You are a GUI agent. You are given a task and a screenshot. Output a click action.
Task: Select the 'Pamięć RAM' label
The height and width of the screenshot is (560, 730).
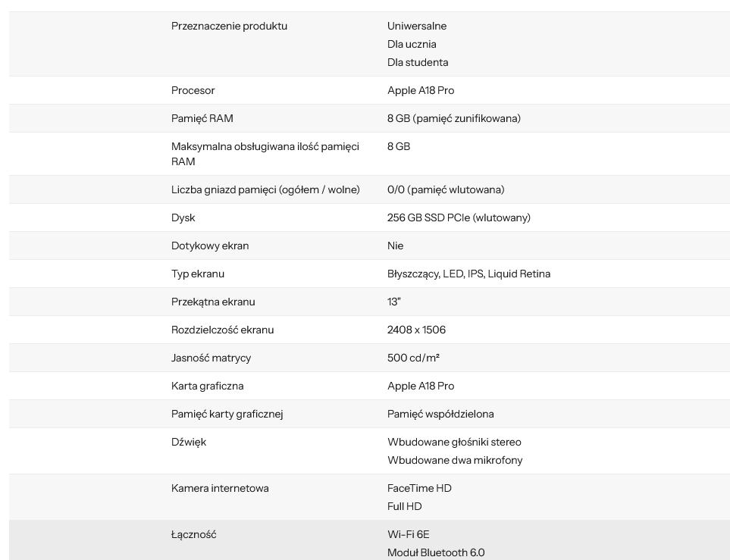point(202,118)
